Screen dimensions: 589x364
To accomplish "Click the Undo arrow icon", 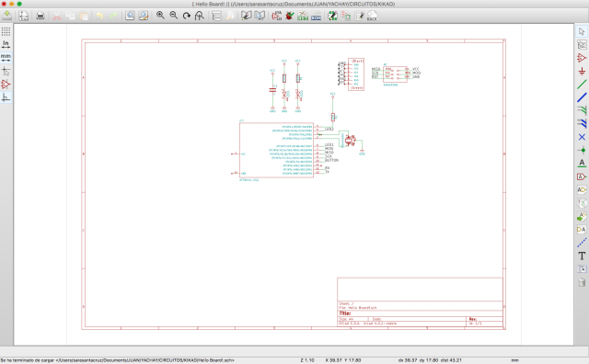I will (x=100, y=16).
